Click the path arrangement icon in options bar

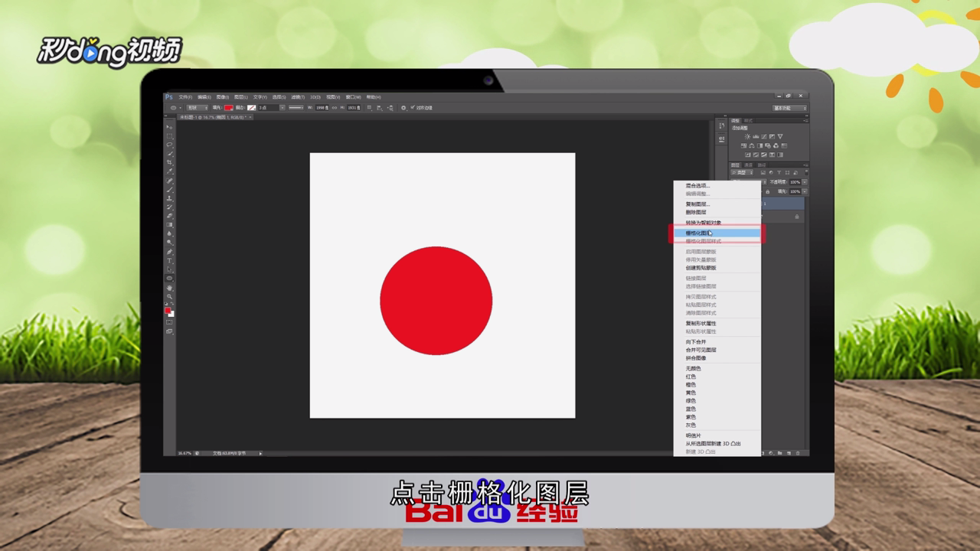click(x=390, y=108)
